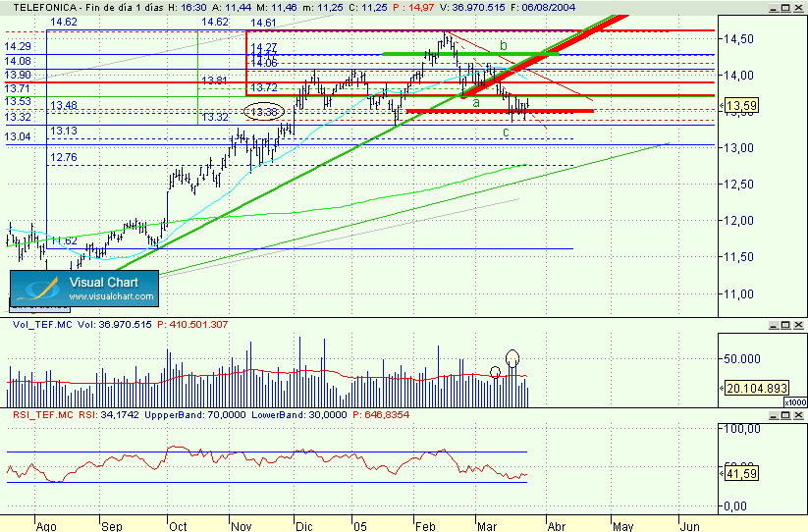Click the 13.90 level label
This screenshot has height=532, width=808.
coord(18,75)
